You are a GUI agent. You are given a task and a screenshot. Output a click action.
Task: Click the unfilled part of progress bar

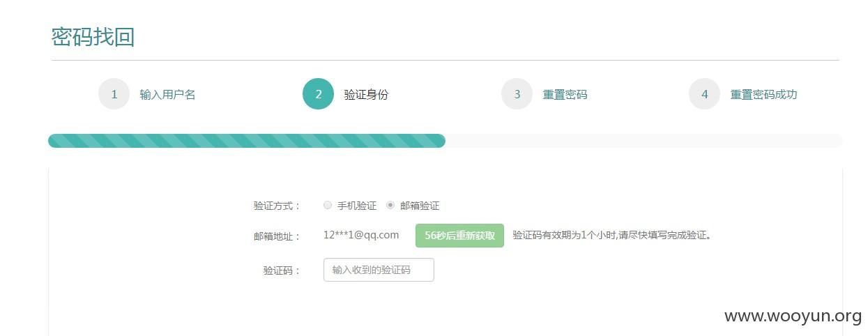pos(644,141)
